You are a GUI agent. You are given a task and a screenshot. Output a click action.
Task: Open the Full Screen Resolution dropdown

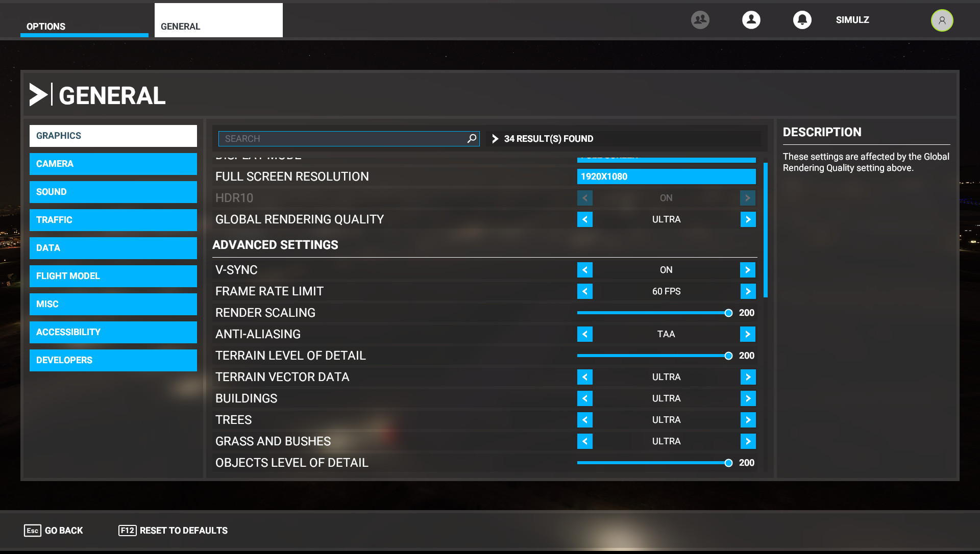pos(666,177)
